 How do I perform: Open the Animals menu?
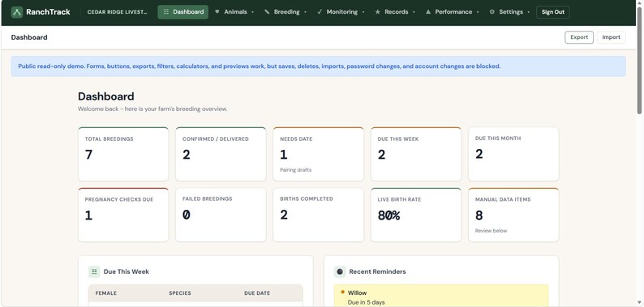click(234, 12)
